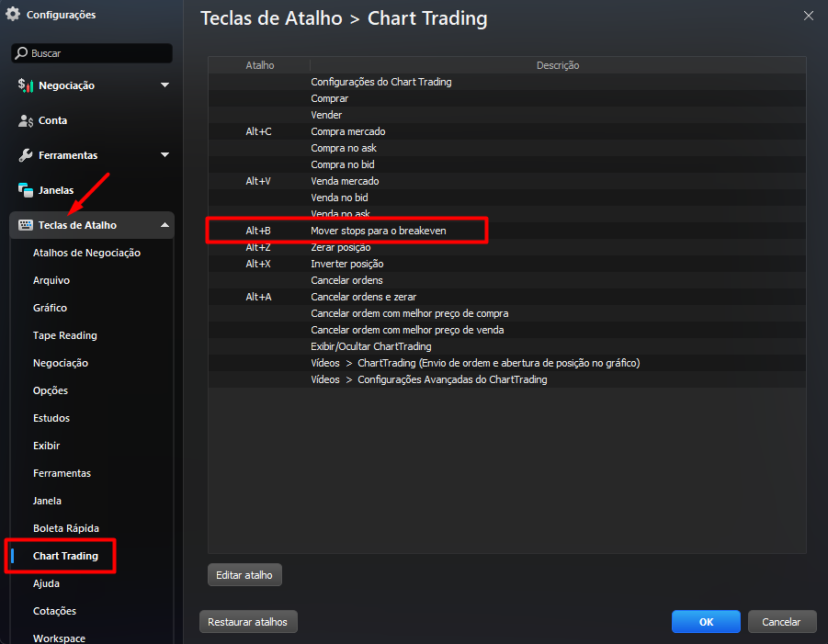
Task: Click the Editar atalho button
Action: click(244, 575)
